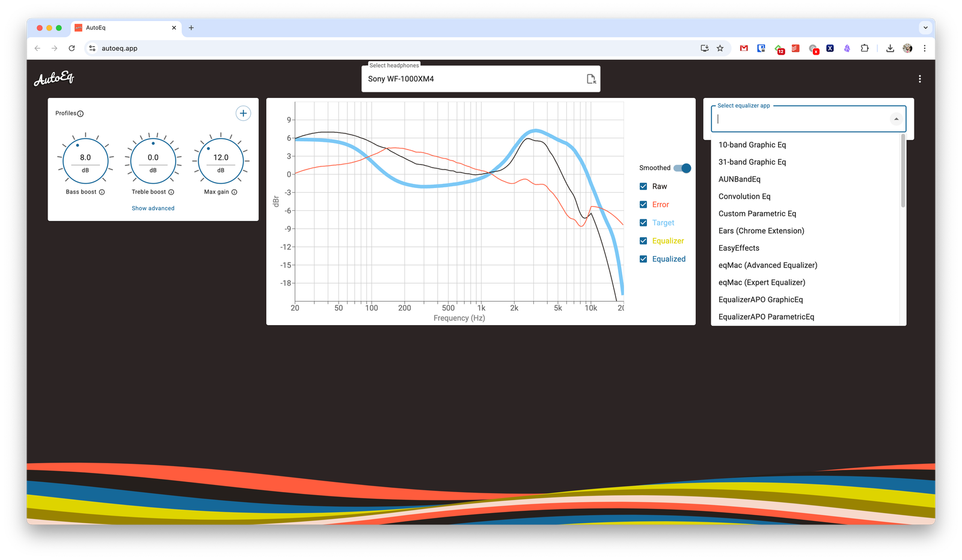The image size is (962, 560).
Task: Click the Bass boost knob
Action: (x=85, y=161)
